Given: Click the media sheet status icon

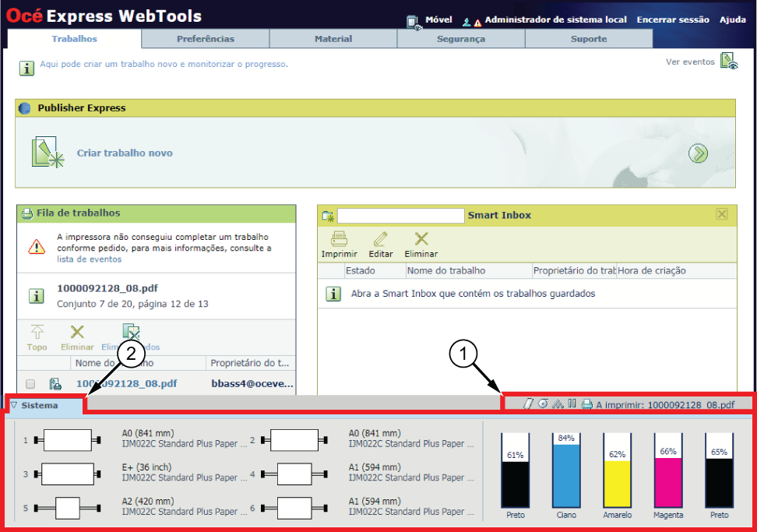Looking at the screenshot, I should [529, 403].
